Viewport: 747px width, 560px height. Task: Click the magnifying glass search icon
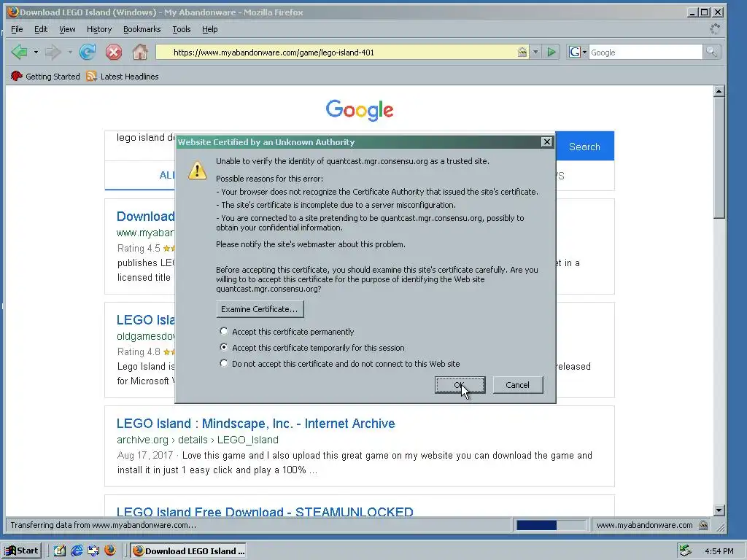[711, 52]
